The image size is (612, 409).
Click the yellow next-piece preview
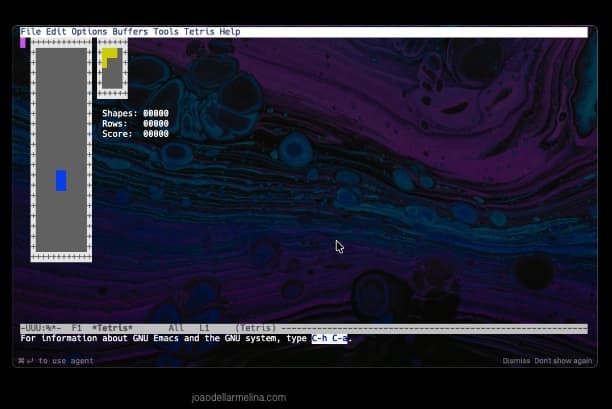coord(109,58)
